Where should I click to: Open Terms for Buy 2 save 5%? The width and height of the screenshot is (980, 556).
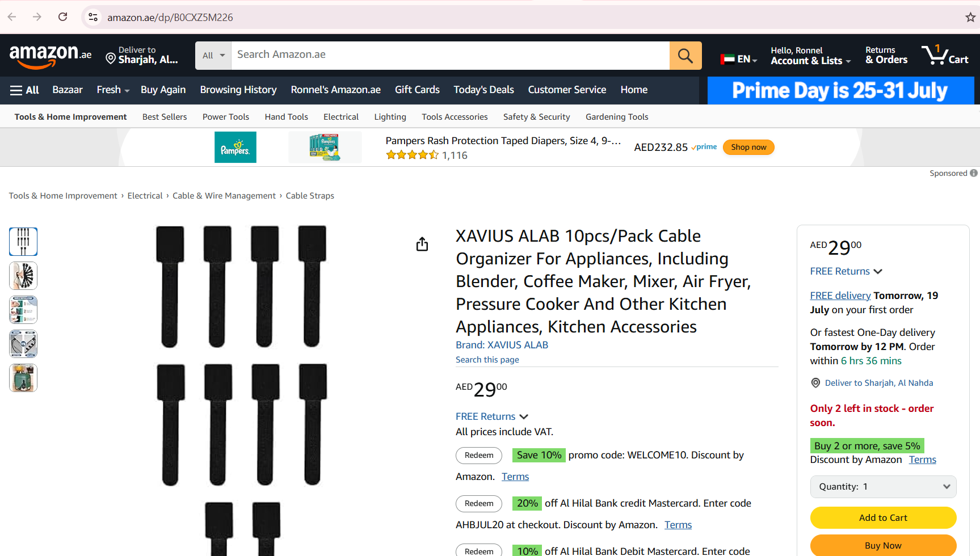pos(923,460)
